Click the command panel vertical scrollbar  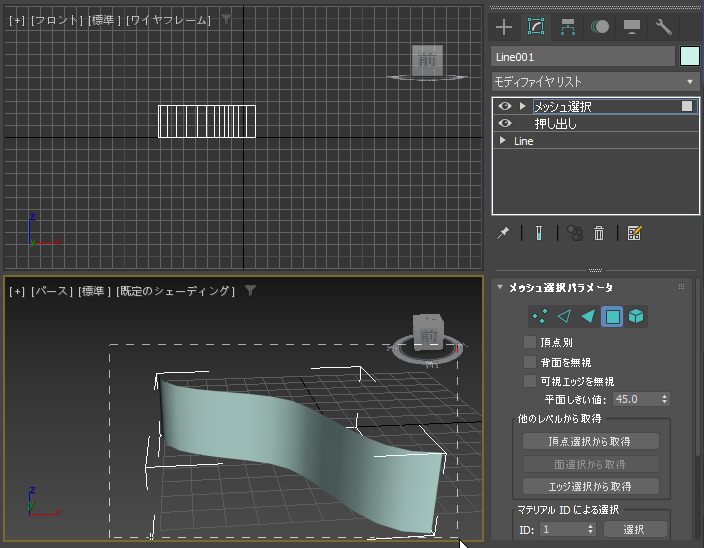point(698,366)
